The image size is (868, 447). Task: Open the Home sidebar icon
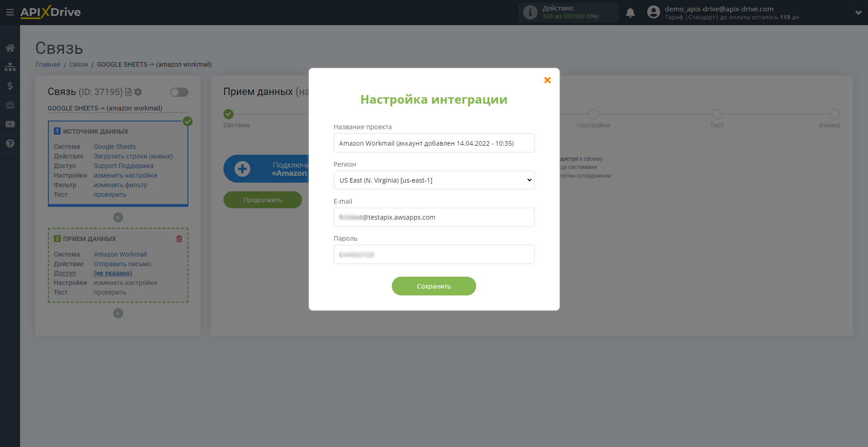(x=10, y=47)
